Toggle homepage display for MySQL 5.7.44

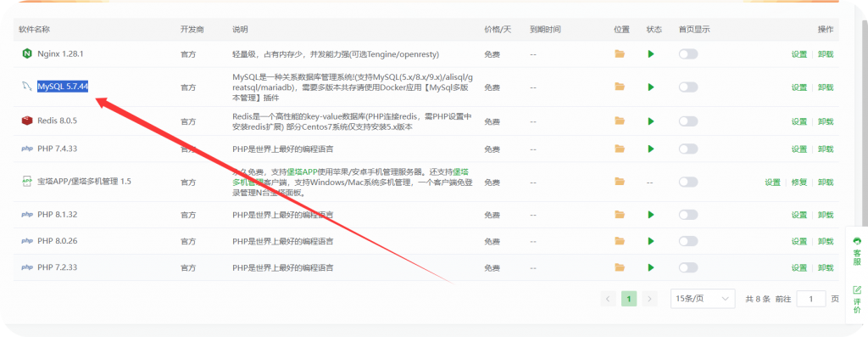point(688,87)
